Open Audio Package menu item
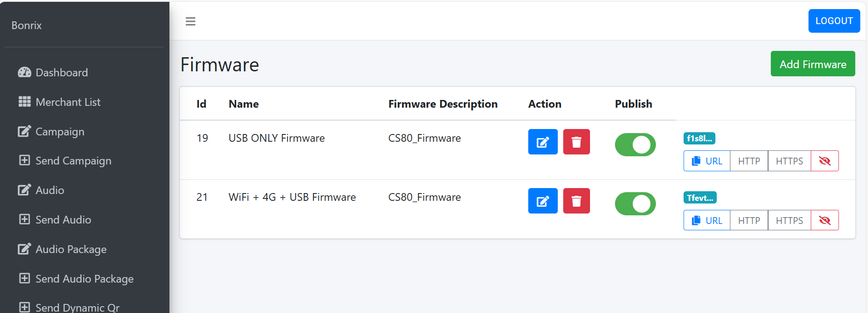The width and height of the screenshot is (868, 313). pyautogui.click(x=71, y=249)
